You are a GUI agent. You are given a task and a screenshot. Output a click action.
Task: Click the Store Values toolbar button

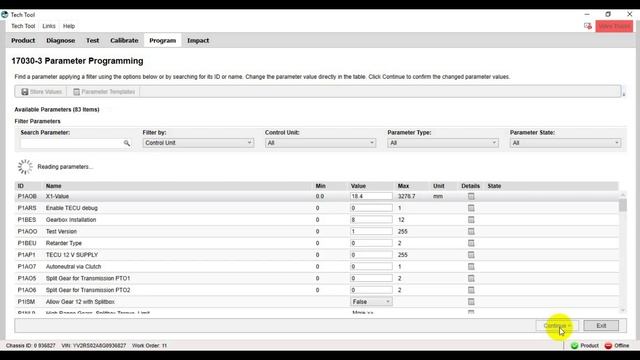(41, 92)
